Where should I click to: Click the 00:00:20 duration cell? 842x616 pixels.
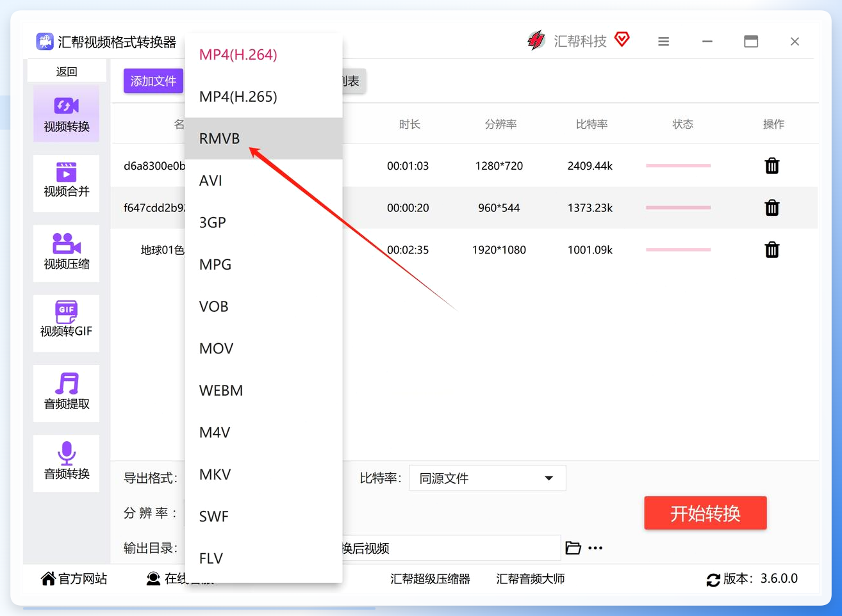408,207
